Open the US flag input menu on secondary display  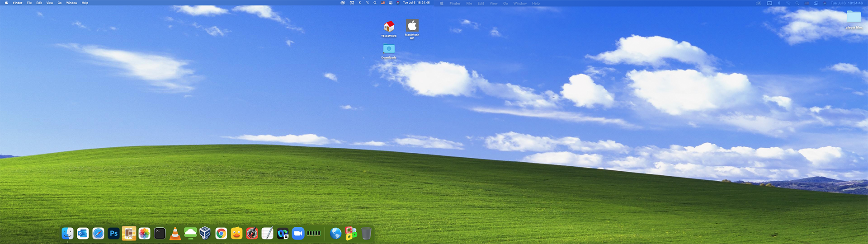(x=807, y=3)
